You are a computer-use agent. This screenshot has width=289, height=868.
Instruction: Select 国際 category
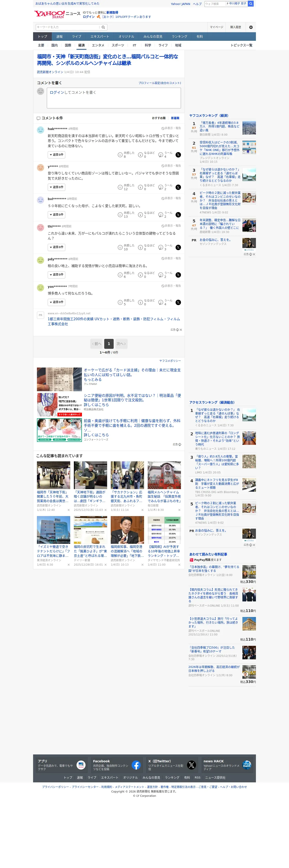point(68,46)
